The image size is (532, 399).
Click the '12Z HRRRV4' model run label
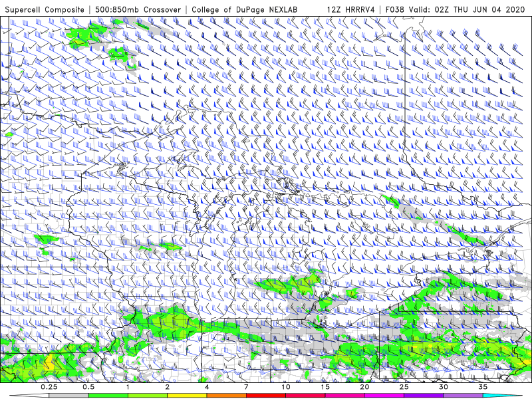[351, 9]
